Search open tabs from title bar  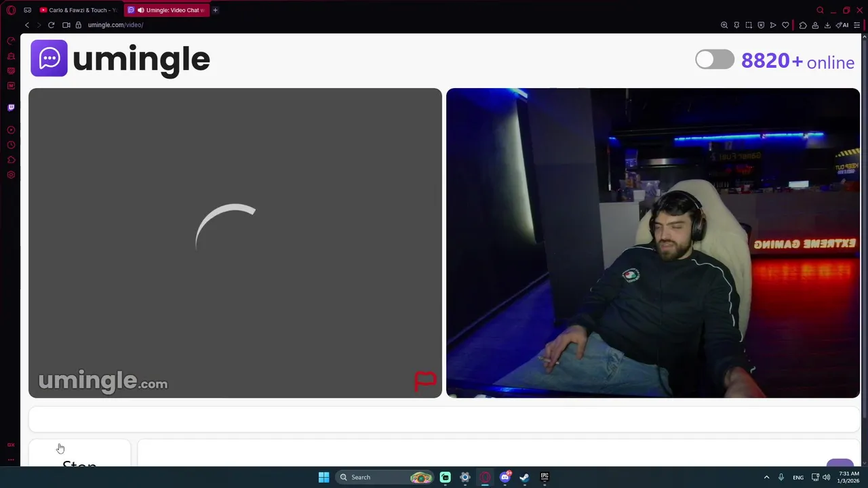820,10
